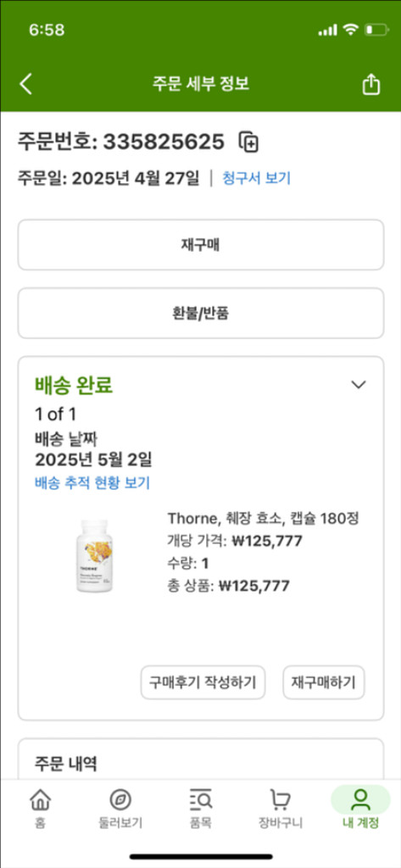Tap 구매후기 작성하기 button

coord(203,682)
